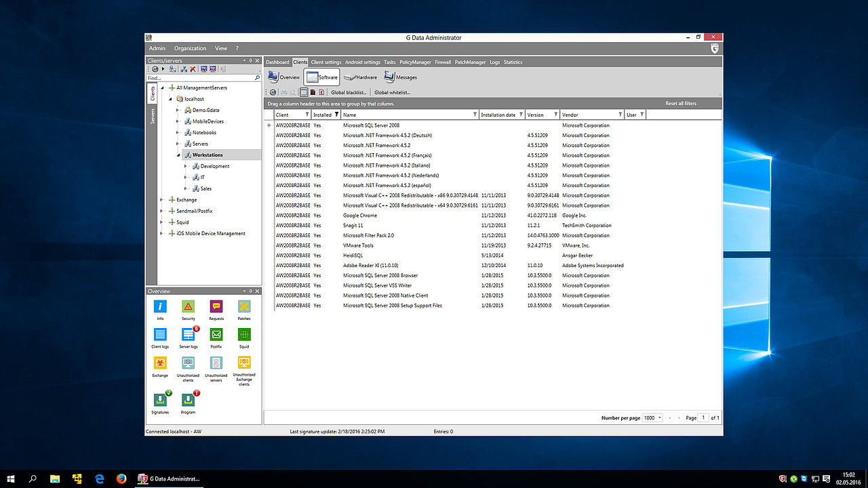The height and width of the screenshot is (488, 868).
Task: Collapse the Workstations tree node
Action: 178,155
